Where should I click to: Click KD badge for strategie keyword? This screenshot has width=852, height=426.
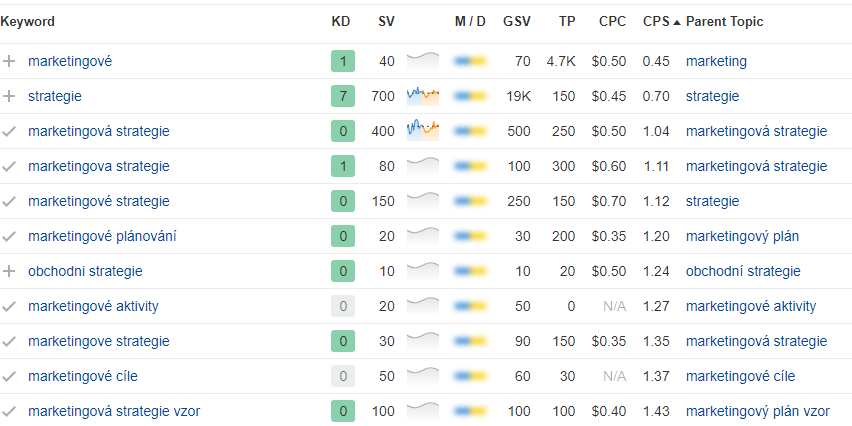coord(343,97)
